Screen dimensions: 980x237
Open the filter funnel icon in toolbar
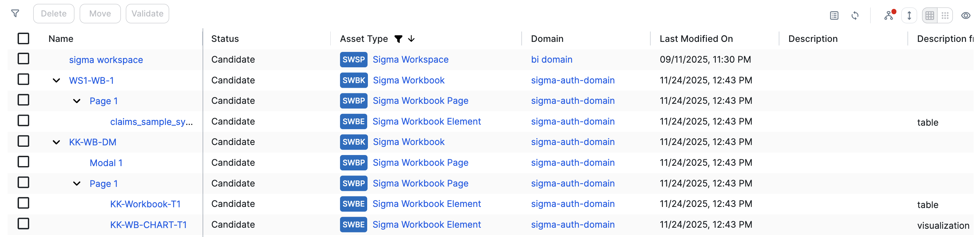(x=15, y=14)
